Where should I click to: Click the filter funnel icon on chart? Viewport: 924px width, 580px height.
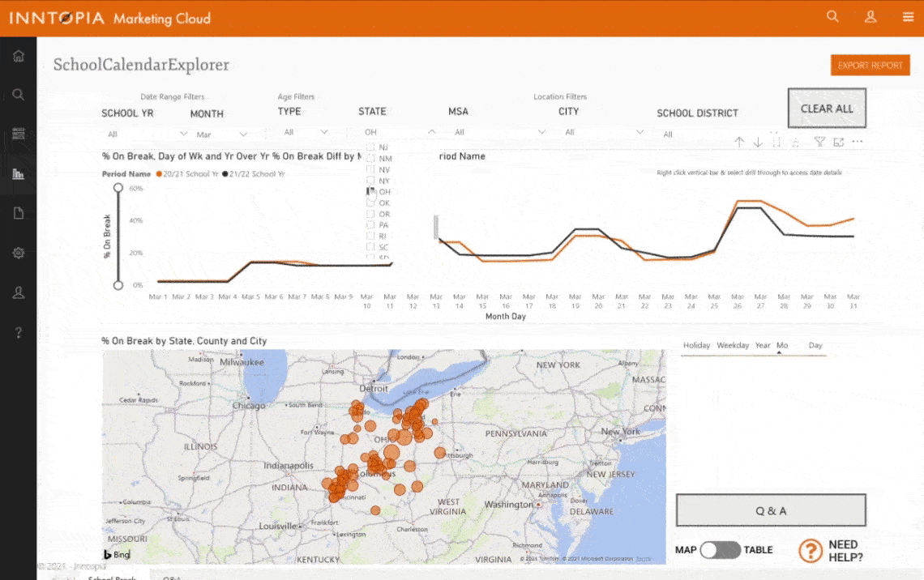click(819, 142)
